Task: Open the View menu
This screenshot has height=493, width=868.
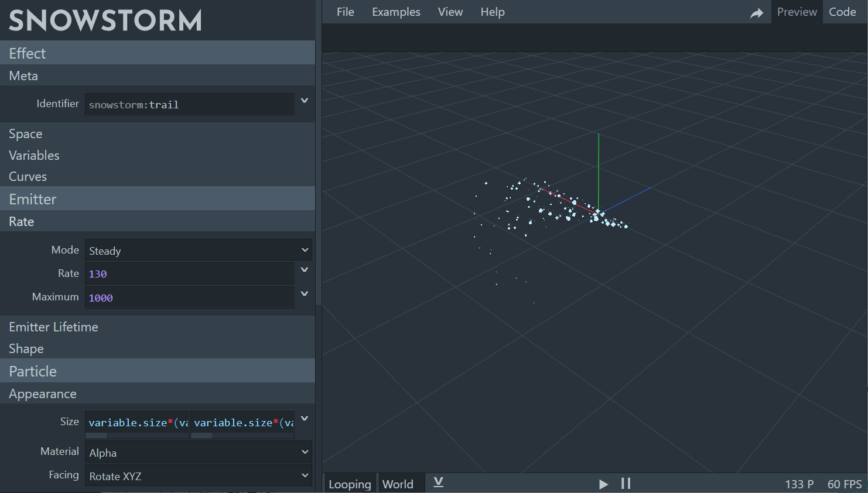Action: pyautogui.click(x=450, y=12)
